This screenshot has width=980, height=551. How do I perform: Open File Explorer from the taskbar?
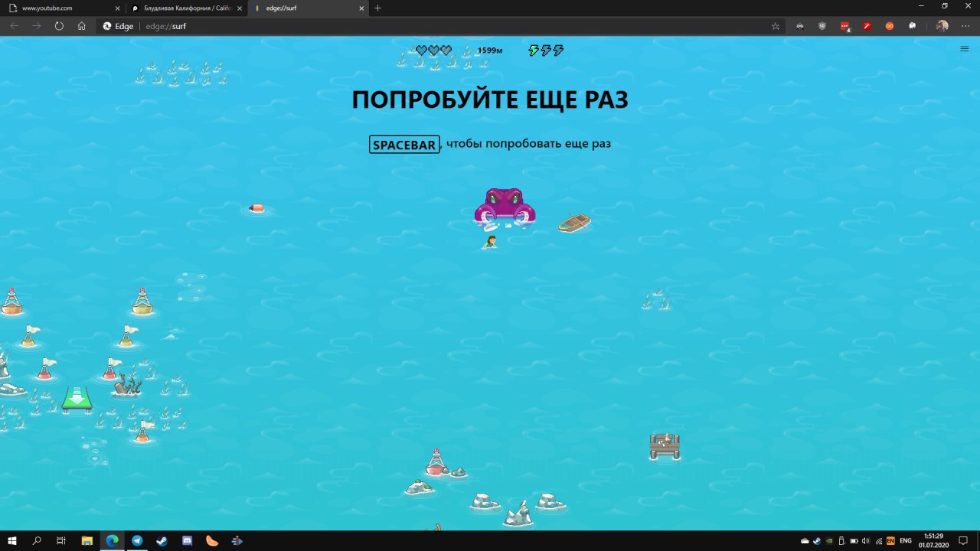(87, 541)
